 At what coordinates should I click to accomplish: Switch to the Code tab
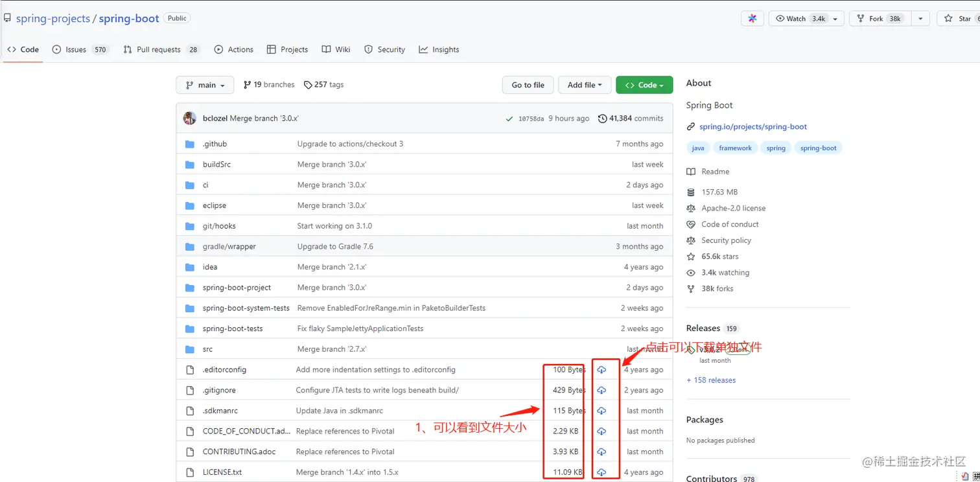click(x=23, y=50)
